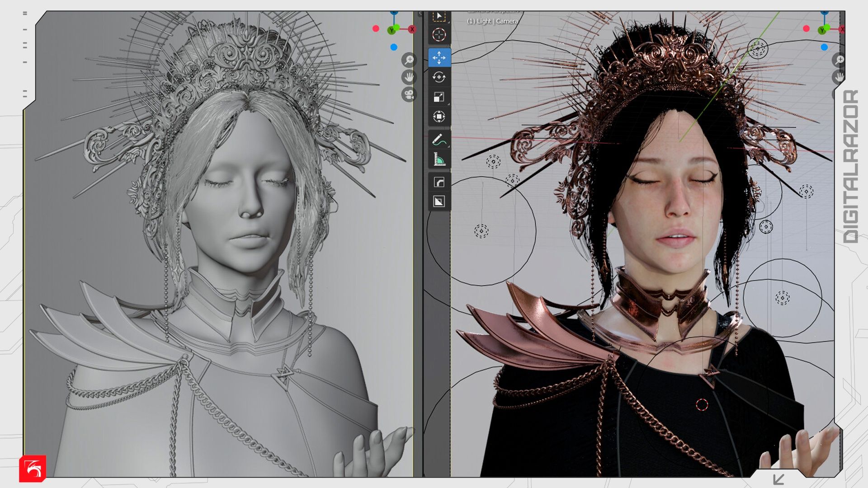Select the 3D Cursor tool

click(439, 35)
